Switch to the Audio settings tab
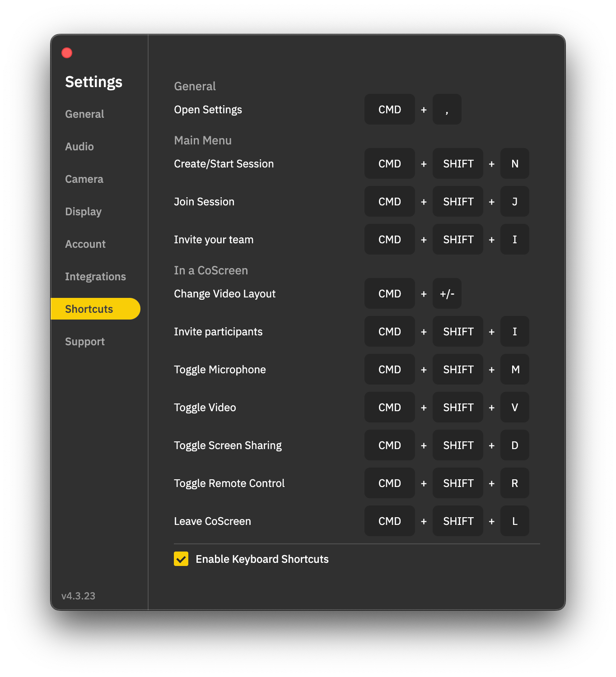Image resolution: width=616 pixels, height=677 pixels. (x=79, y=147)
